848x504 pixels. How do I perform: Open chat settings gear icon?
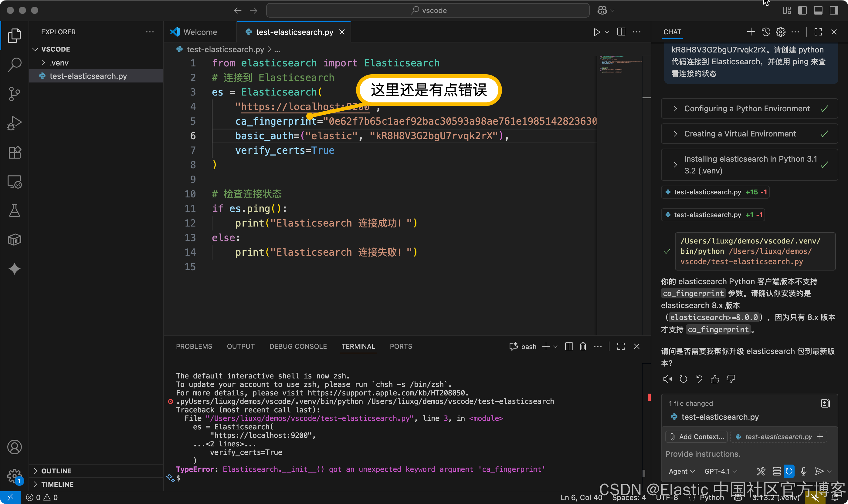(x=780, y=32)
